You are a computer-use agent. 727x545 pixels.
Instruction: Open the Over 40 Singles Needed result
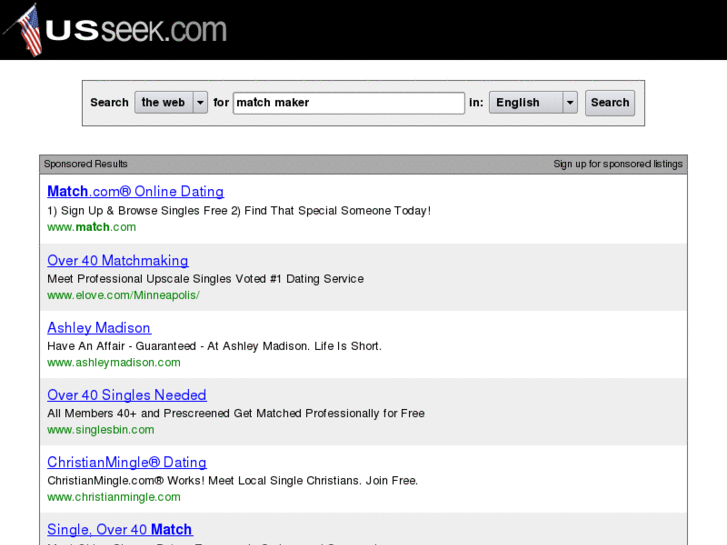126,395
